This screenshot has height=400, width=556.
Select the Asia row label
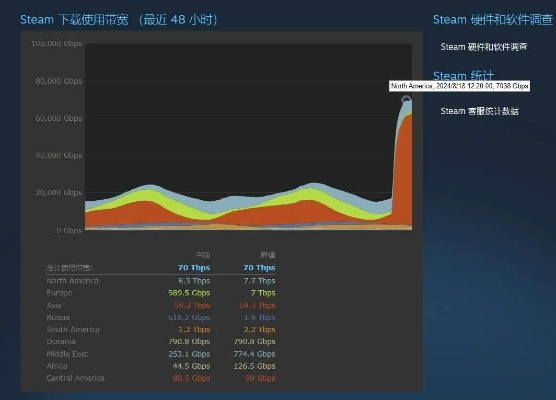[54, 305]
